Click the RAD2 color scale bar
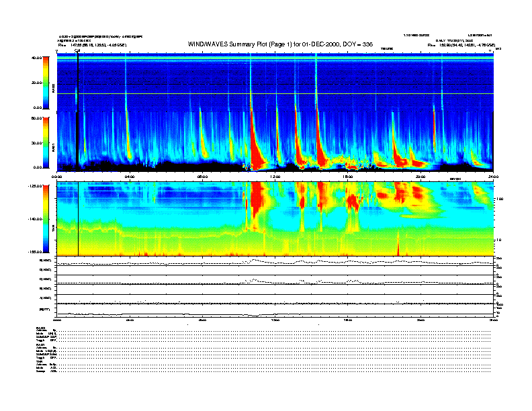This screenshot has height=411, width=532. (46, 83)
